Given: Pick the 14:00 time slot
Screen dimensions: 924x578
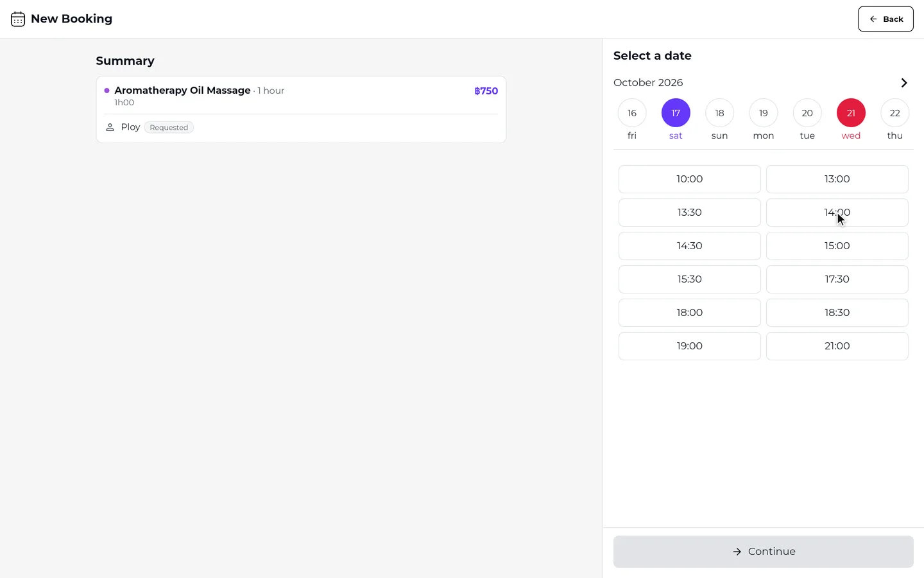Looking at the screenshot, I should 837,213.
